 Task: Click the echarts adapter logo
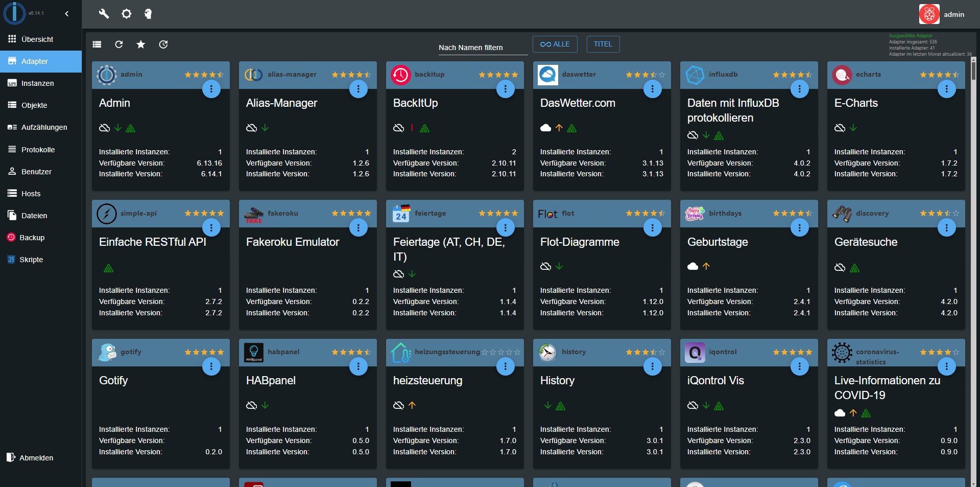point(842,75)
